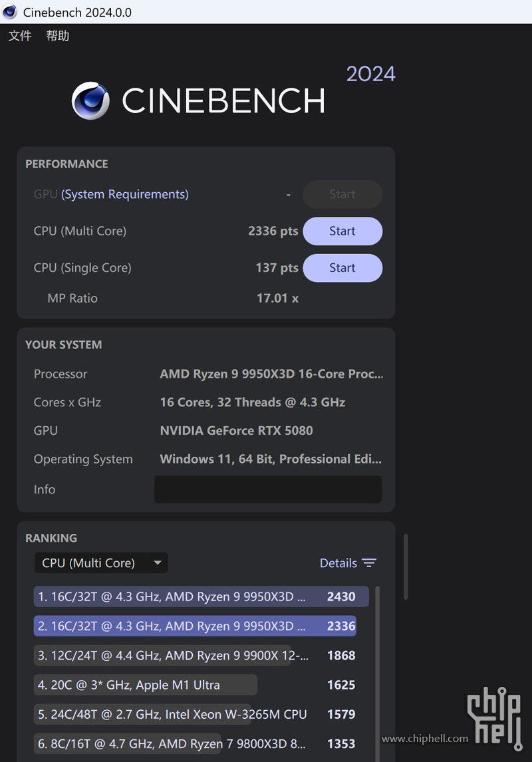This screenshot has width=532, height=762.
Task: Click the CPU (Multi Core) performance label
Action: click(80, 231)
